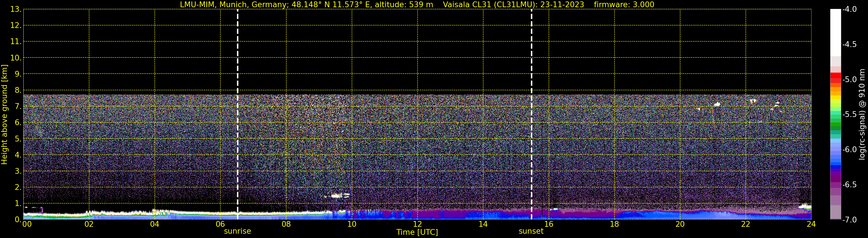Image resolution: width=868 pixels, height=238 pixels.
Task: Click the red section of the colorbar
Action: pos(836,78)
